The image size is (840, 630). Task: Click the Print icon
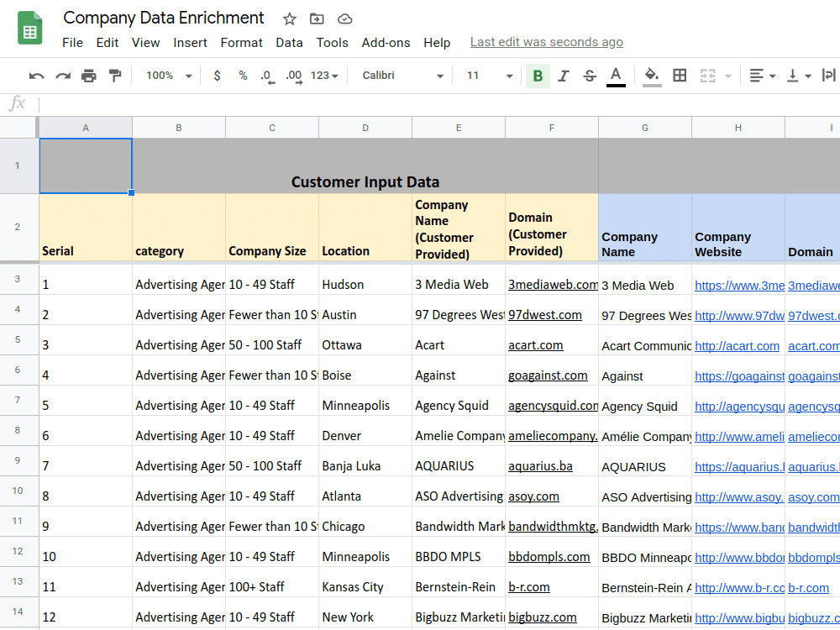pyautogui.click(x=89, y=76)
